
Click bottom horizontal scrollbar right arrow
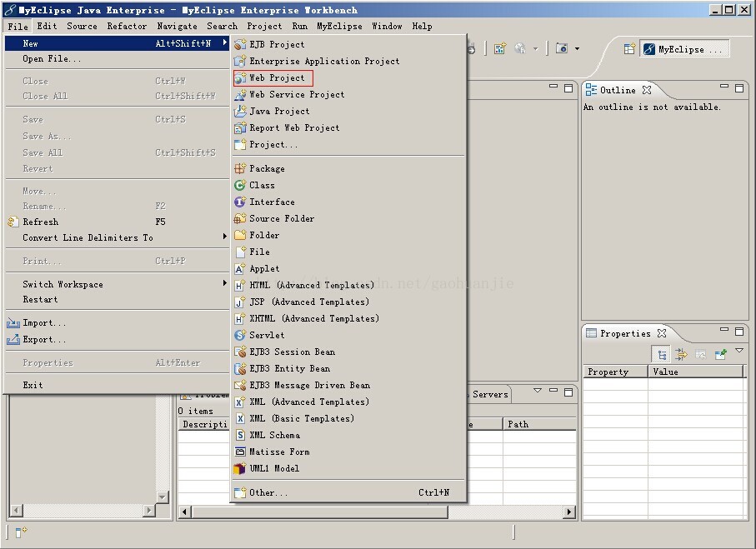[569, 512]
